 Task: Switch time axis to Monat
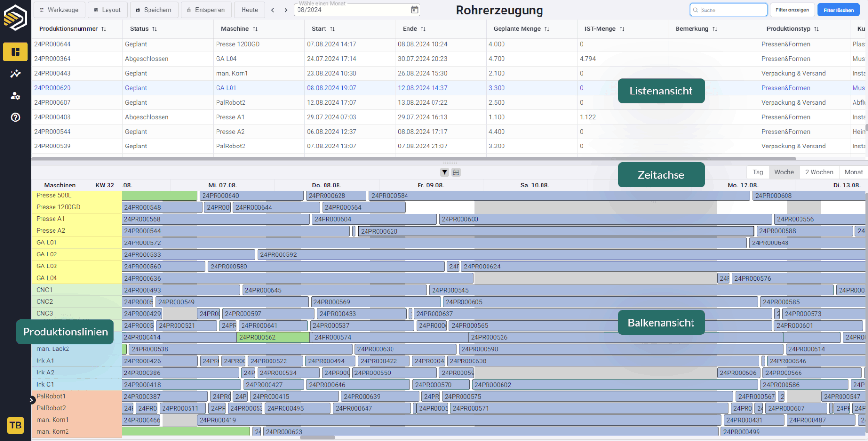point(853,172)
